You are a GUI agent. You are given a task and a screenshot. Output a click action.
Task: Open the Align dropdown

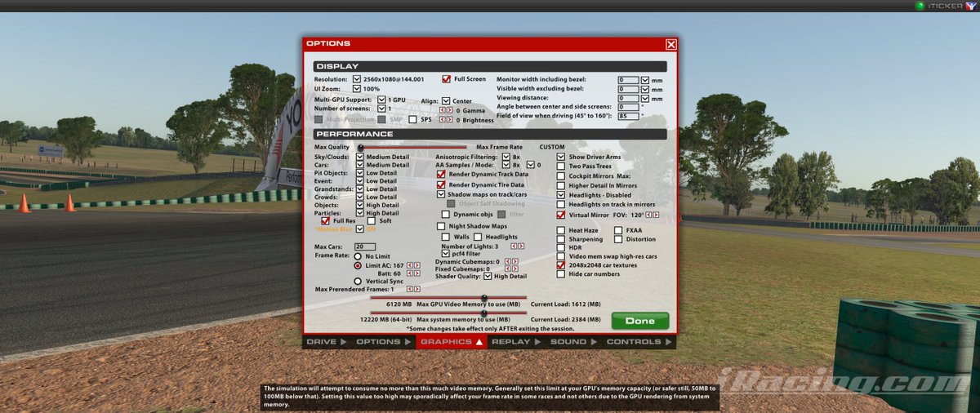(x=446, y=101)
